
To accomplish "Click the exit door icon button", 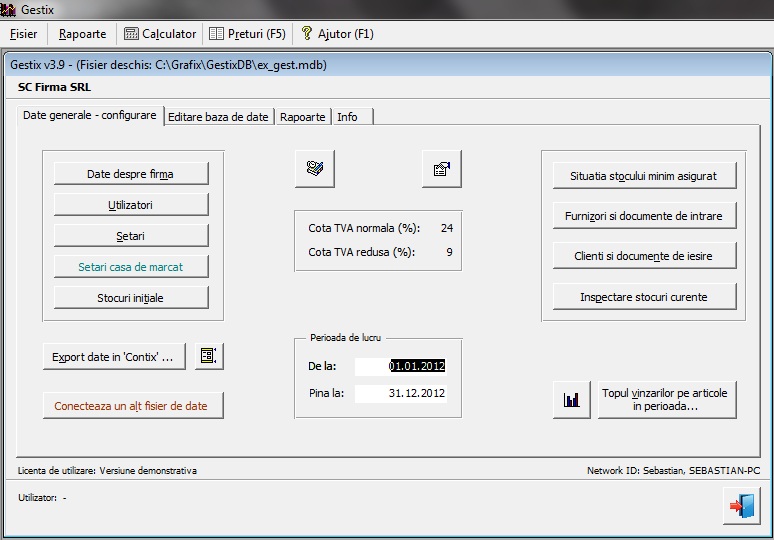I will click(x=741, y=505).
